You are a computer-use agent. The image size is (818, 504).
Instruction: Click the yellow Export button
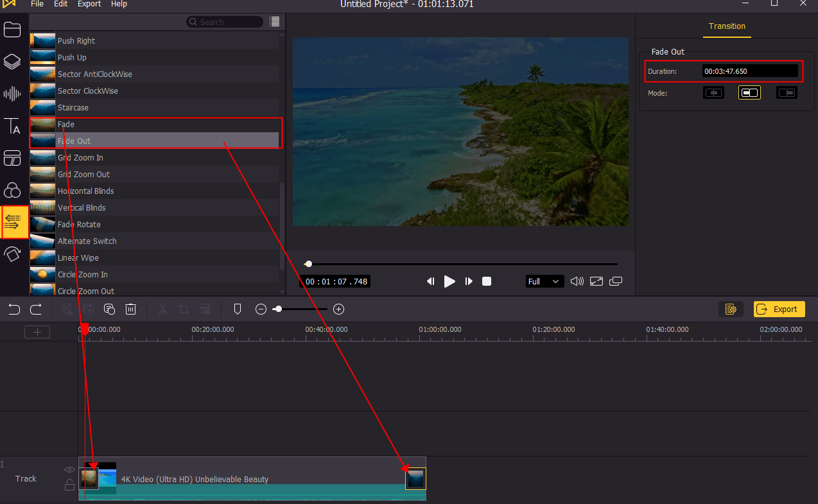(779, 309)
